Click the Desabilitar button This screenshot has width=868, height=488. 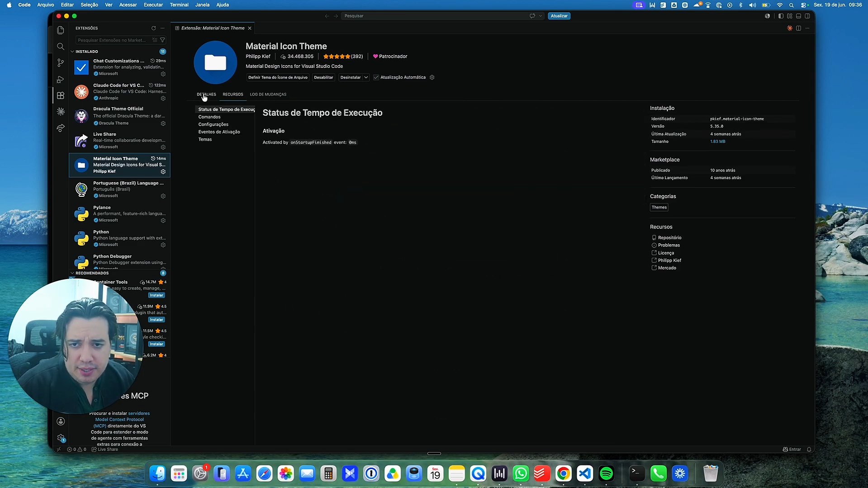[323, 77]
